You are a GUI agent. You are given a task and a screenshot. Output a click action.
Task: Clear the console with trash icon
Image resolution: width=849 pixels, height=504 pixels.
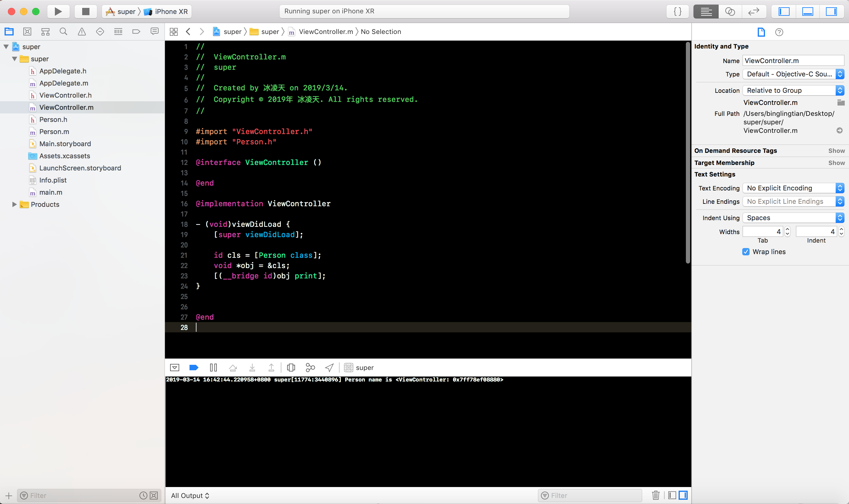point(656,495)
